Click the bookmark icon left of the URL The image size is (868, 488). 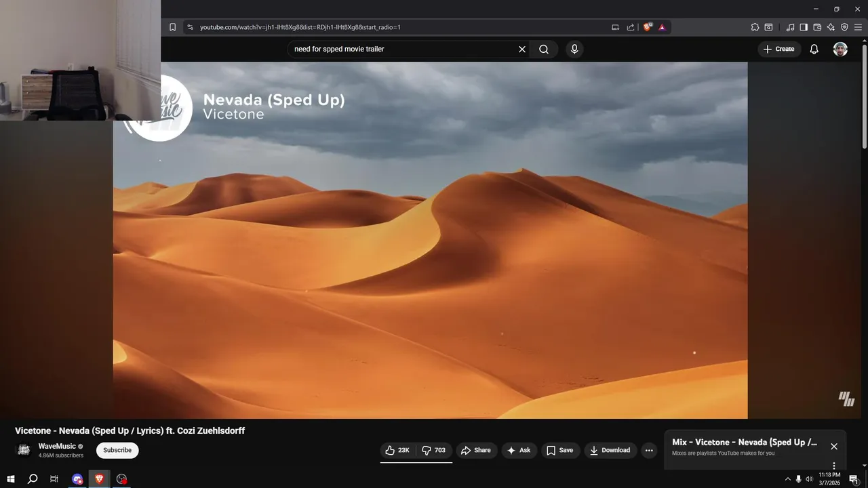[172, 27]
